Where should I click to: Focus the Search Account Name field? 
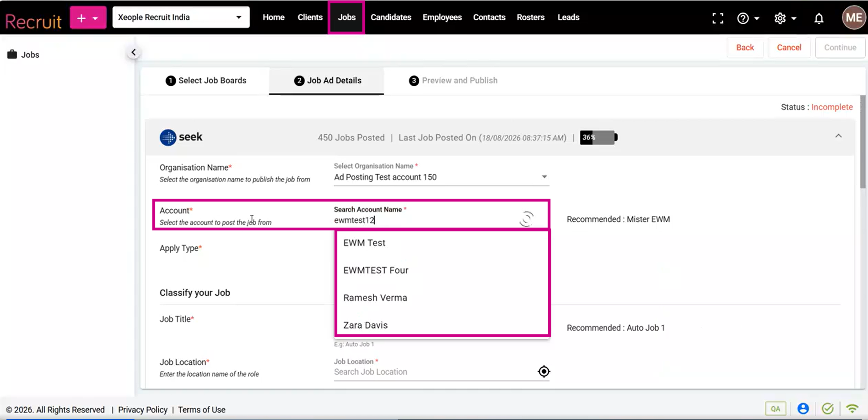click(x=426, y=220)
